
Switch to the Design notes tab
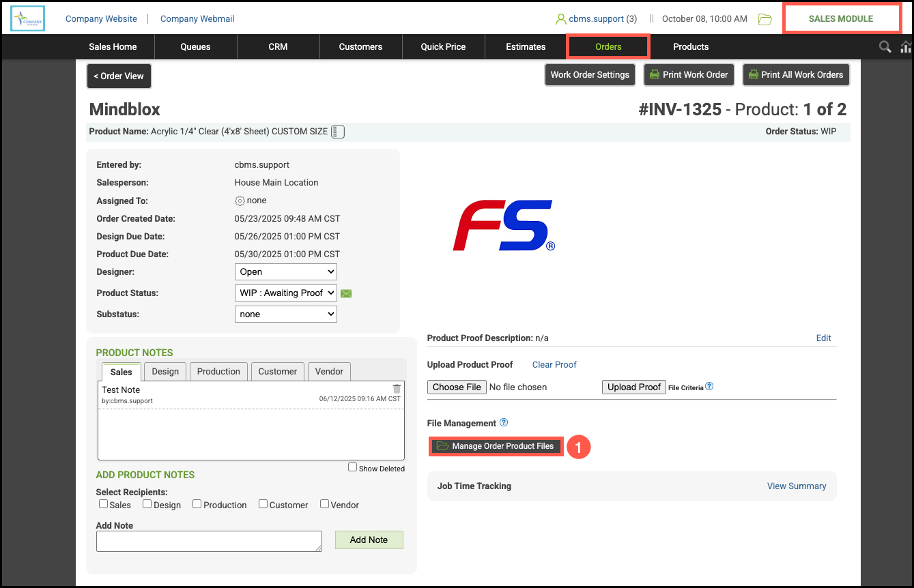tap(165, 371)
